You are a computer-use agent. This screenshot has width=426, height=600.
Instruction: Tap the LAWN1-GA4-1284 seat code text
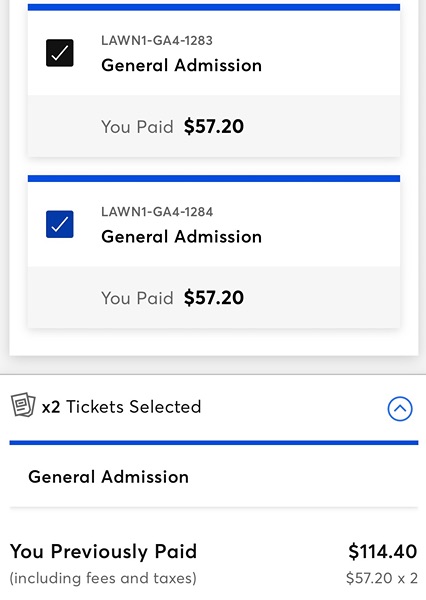coord(157,212)
